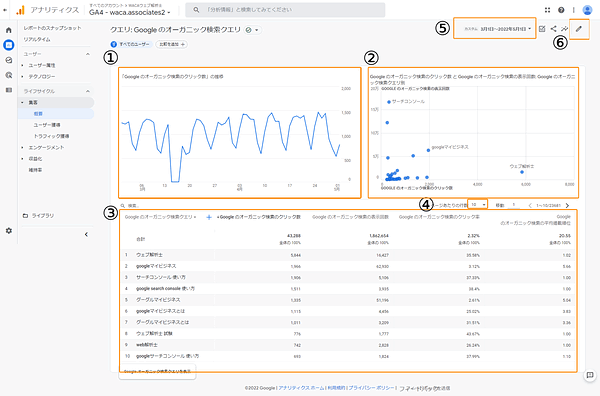The height and width of the screenshot is (396, 600).
Task: Click ウェブ解析士 query in row 1
Action: tap(149, 255)
